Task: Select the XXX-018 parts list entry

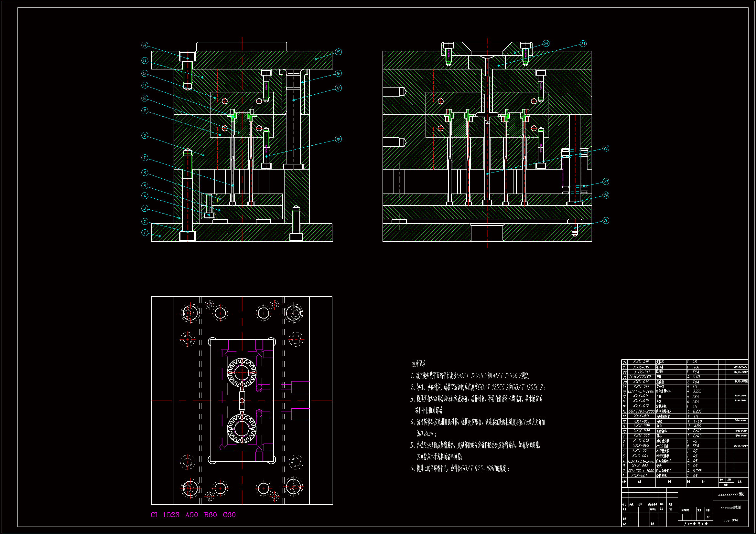Action: (x=641, y=362)
